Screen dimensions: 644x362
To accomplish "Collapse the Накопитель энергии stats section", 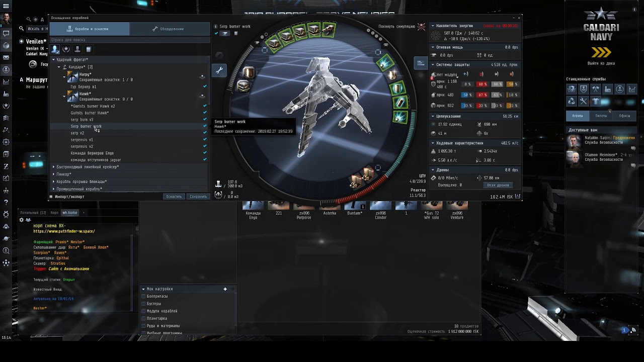I will click(433, 26).
